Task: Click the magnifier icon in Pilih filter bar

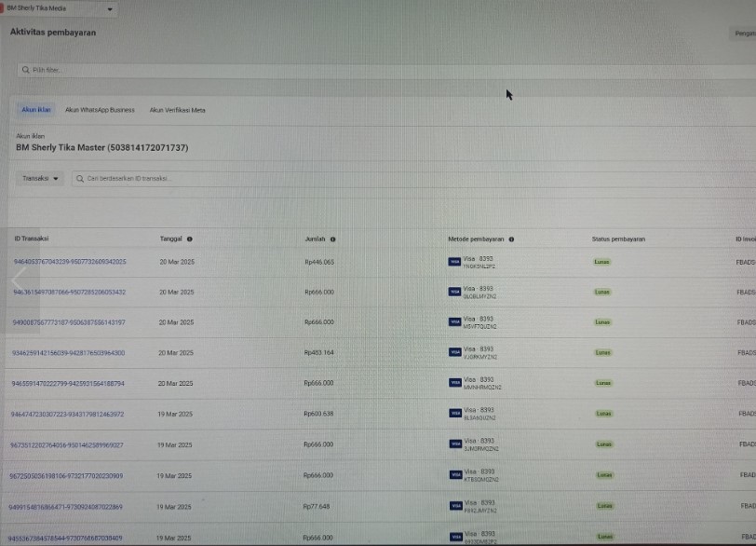Action: click(x=25, y=70)
